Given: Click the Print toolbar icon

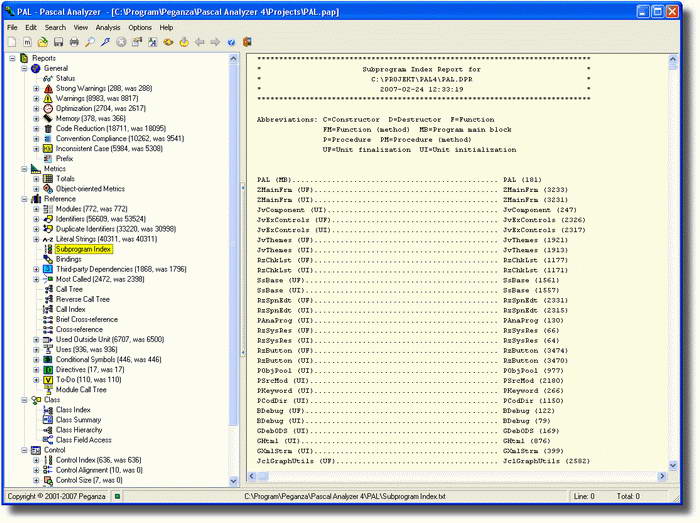Looking at the screenshot, I should 74,42.
